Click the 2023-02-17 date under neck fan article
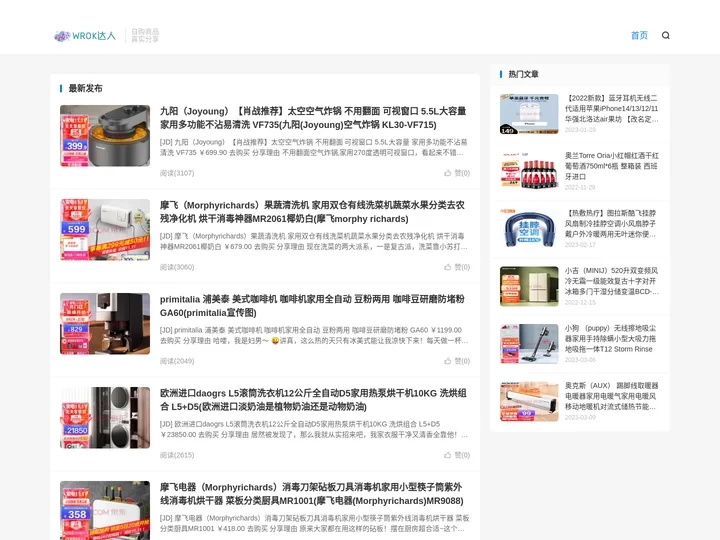This screenshot has height=540, width=720. (x=580, y=245)
